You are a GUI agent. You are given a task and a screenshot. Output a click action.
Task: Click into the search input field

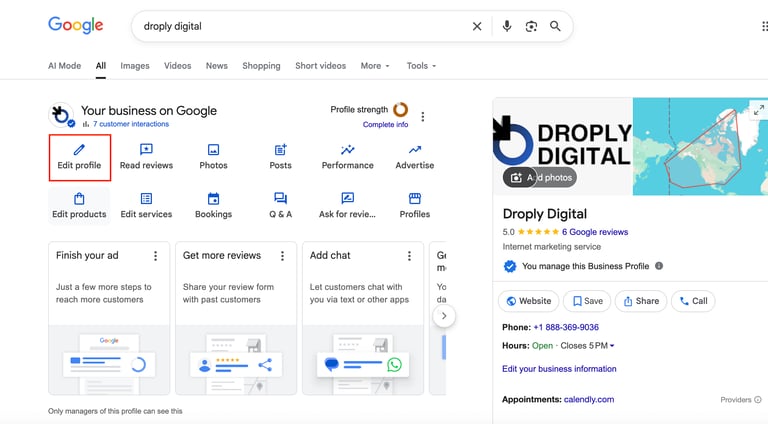304,26
